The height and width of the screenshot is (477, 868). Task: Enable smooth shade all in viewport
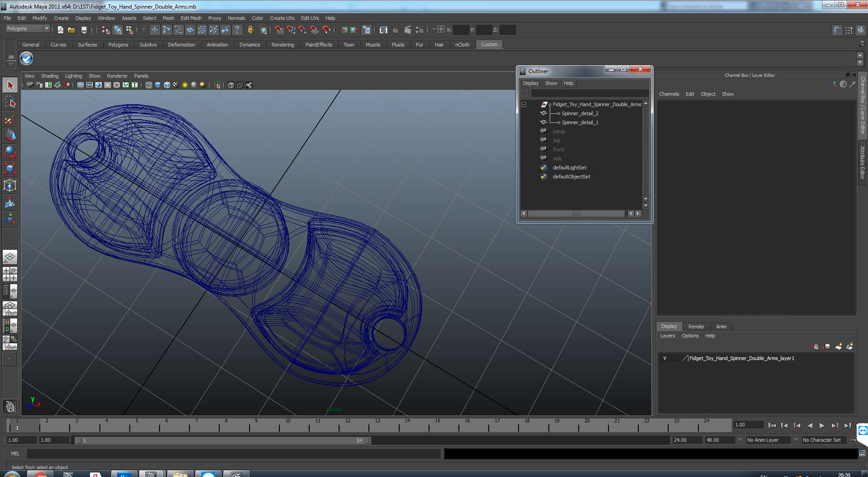tap(158, 85)
